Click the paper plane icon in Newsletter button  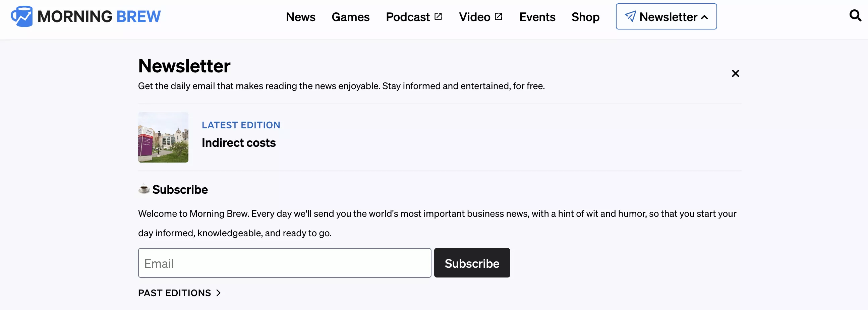[630, 16]
